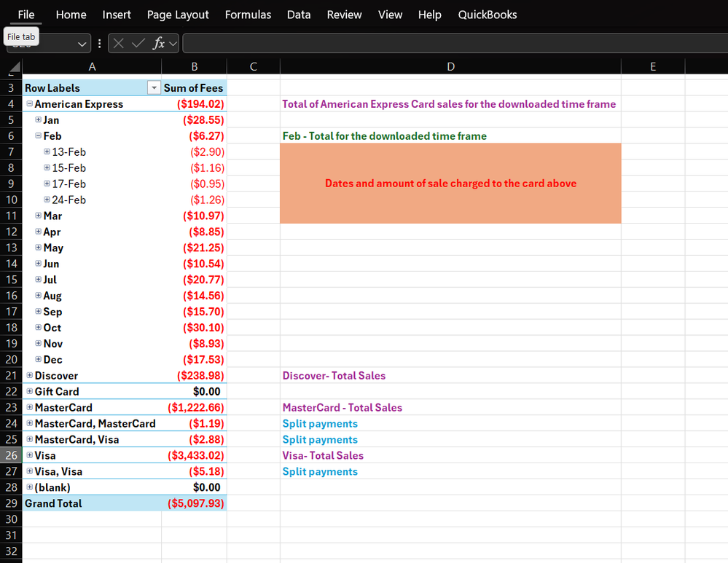The width and height of the screenshot is (728, 563).
Task: Select the Split payments link text in column D
Action: click(320, 423)
